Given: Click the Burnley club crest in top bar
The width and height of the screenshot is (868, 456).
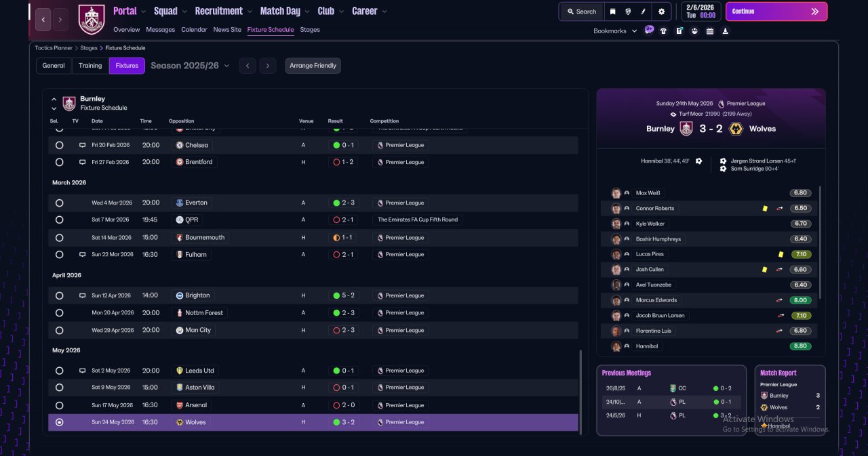Looking at the screenshot, I should click(x=92, y=20).
